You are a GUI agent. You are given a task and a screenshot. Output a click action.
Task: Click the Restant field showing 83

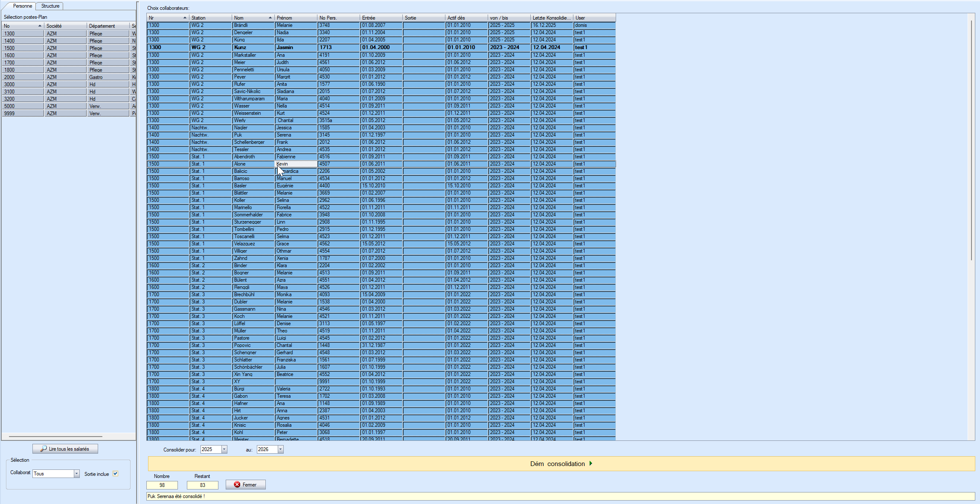coord(203,485)
